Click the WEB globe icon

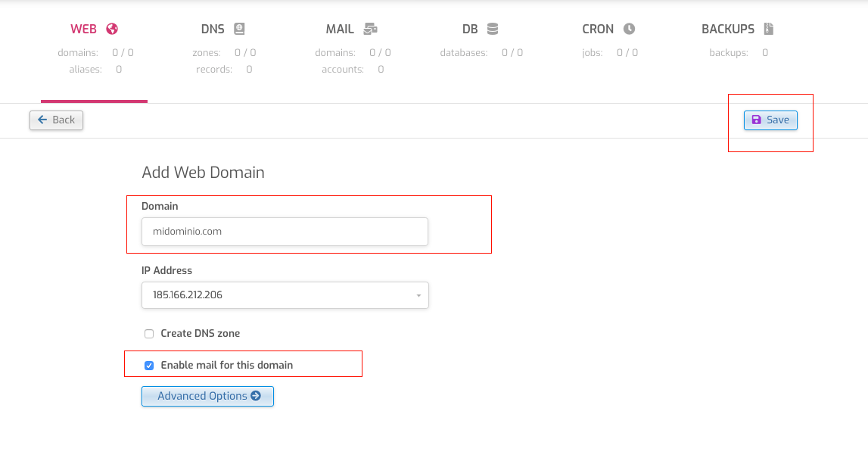point(112,29)
